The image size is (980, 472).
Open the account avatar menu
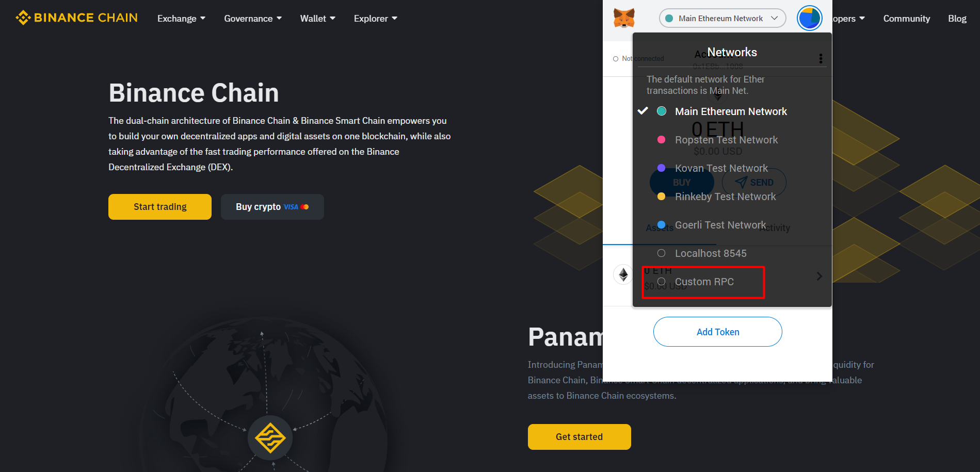coord(809,18)
